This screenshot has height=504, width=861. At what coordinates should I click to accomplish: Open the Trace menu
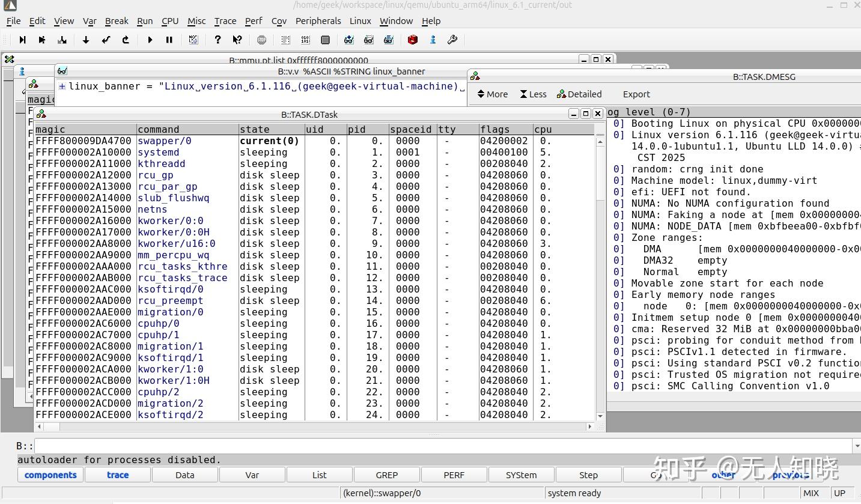pyautogui.click(x=225, y=21)
